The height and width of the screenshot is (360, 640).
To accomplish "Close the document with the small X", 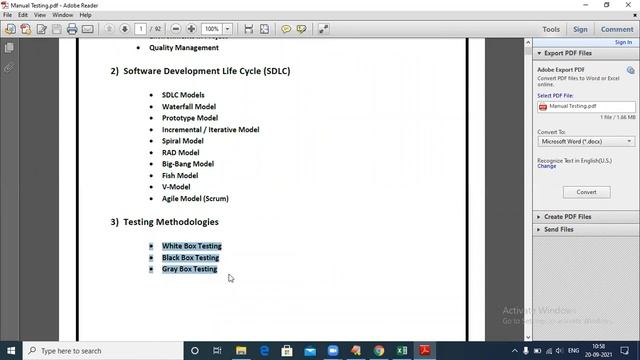I will coord(635,15).
